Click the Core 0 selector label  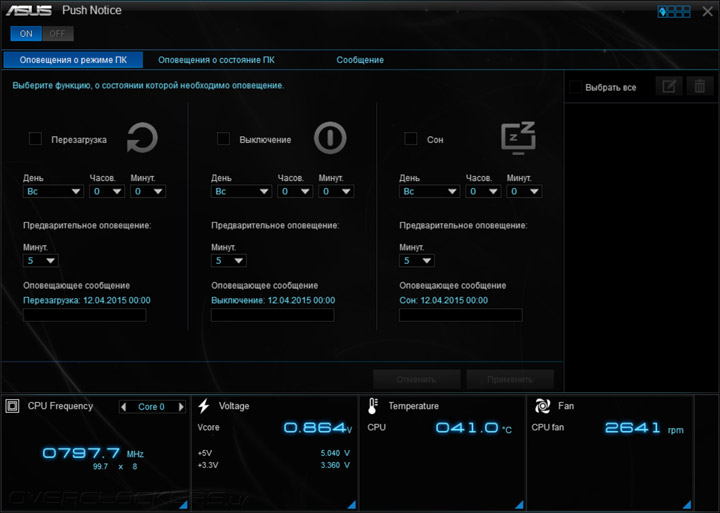pyautogui.click(x=152, y=406)
